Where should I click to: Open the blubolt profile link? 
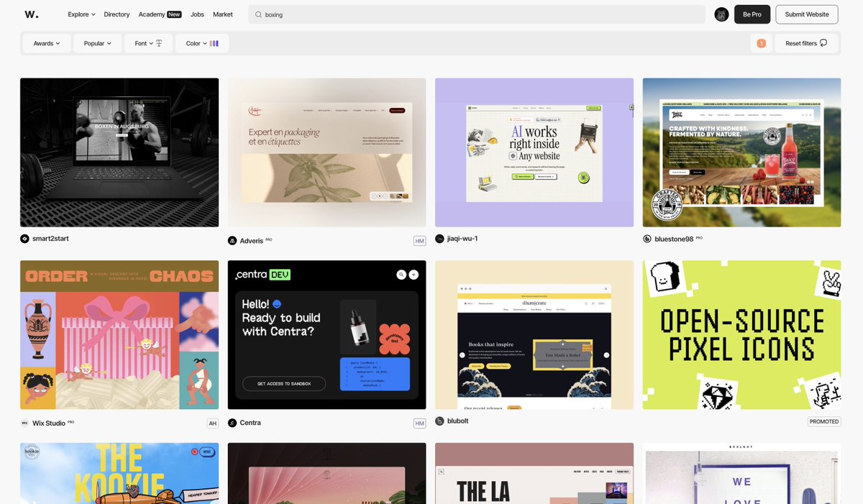[x=458, y=421]
